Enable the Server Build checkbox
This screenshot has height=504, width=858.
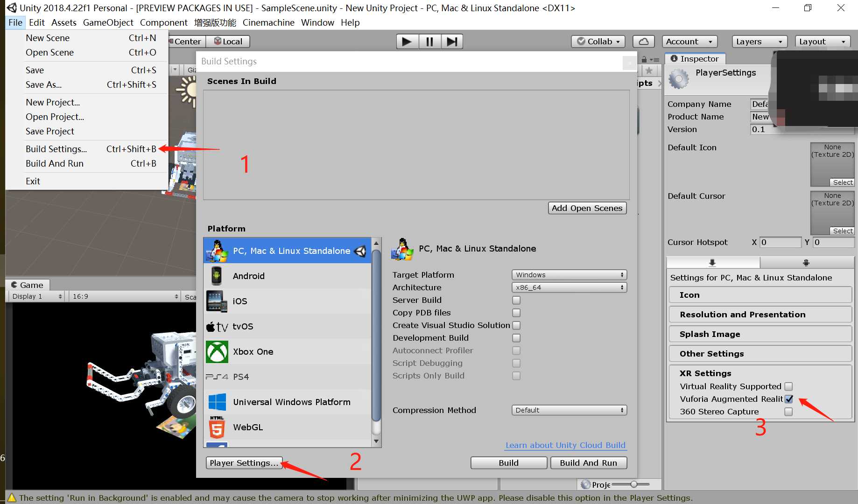[x=516, y=300]
